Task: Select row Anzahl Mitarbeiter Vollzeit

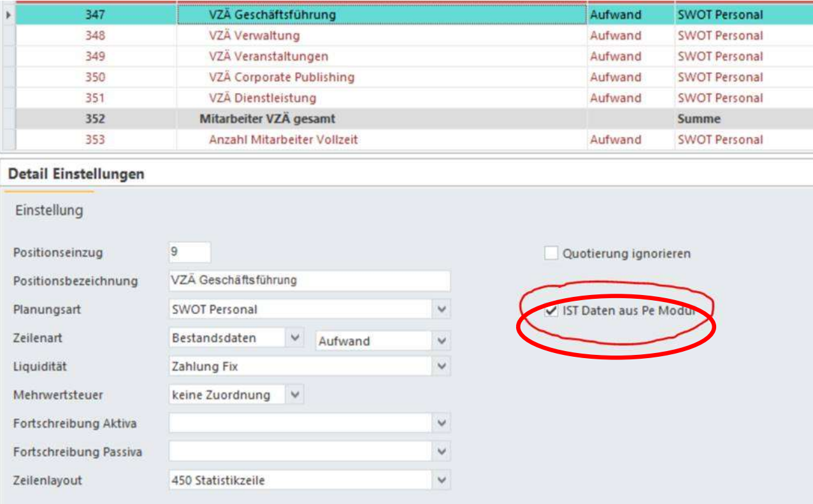Action: (283, 140)
